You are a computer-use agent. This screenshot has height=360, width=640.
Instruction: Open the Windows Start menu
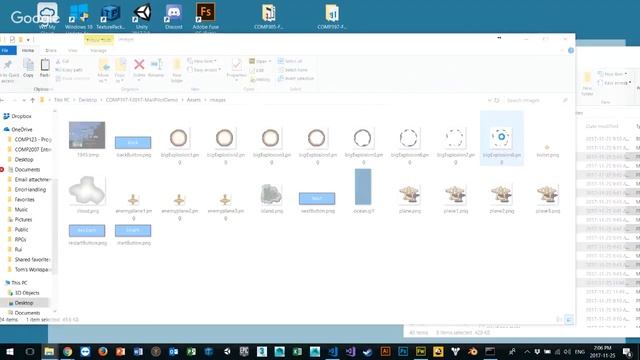[9, 351]
